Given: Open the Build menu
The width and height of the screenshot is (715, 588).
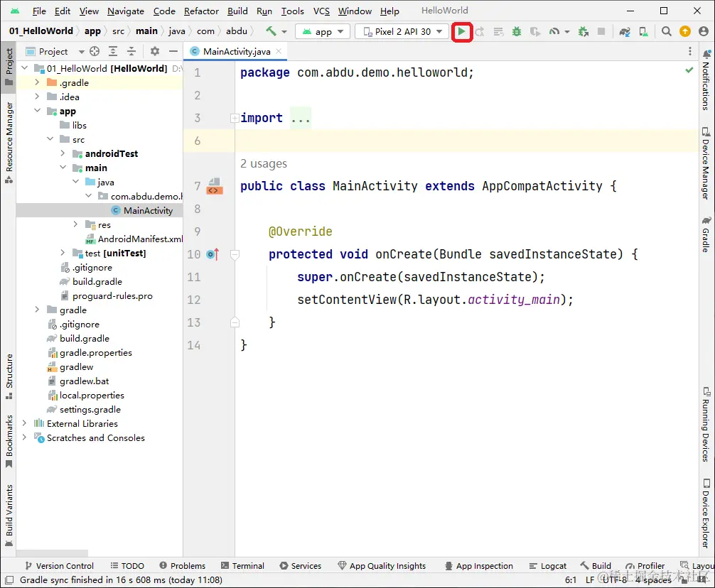Looking at the screenshot, I should (237, 11).
